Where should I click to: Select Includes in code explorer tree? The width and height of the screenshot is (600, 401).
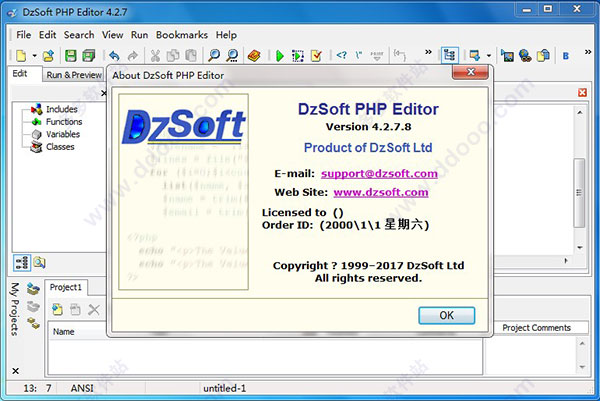[x=62, y=109]
